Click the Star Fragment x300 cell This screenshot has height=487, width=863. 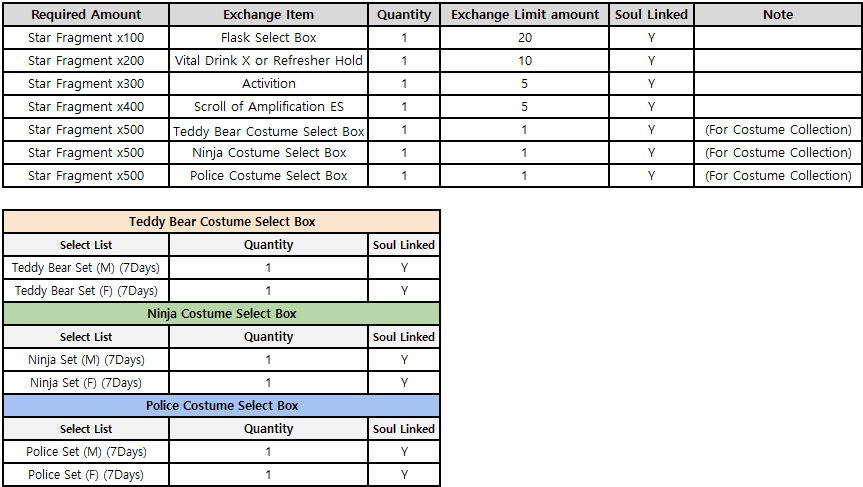pyautogui.click(x=86, y=84)
